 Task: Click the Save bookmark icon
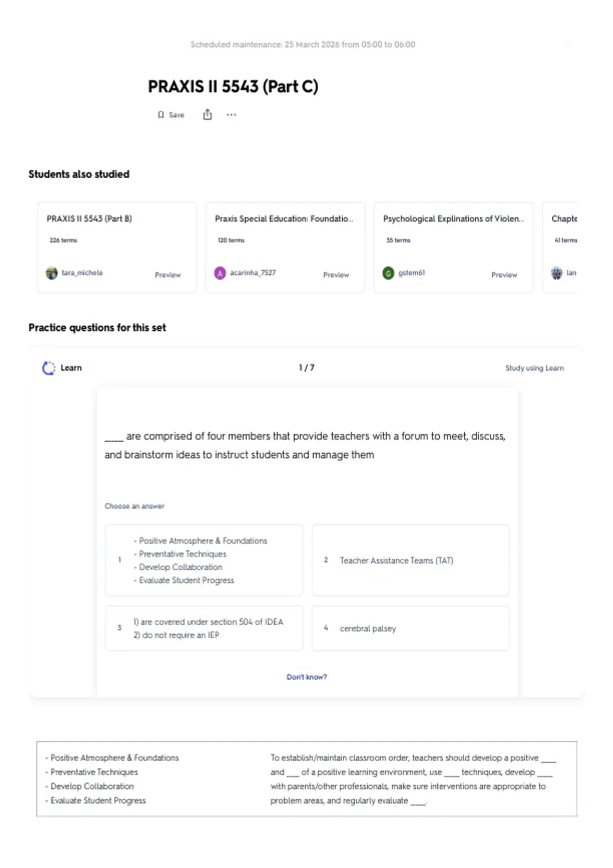[161, 115]
